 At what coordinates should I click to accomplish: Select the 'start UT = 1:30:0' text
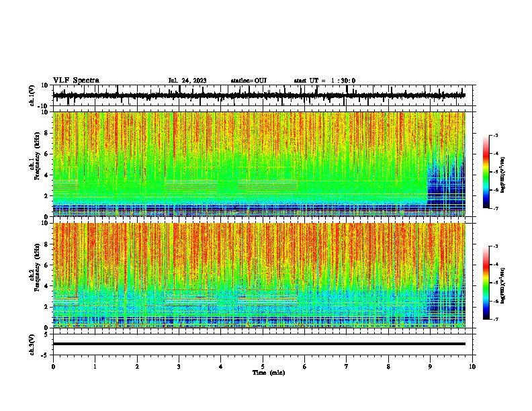pos(324,81)
